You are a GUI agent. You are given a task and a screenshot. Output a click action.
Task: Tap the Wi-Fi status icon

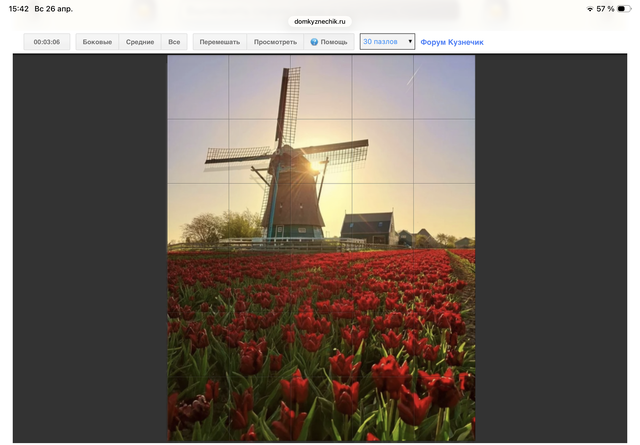(589, 9)
